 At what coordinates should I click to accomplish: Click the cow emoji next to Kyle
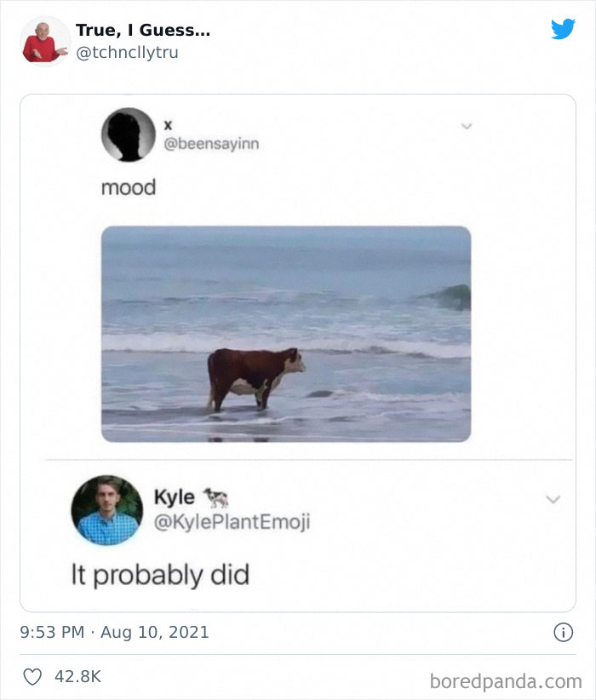click(216, 497)
